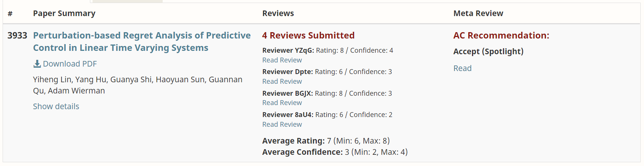Viewport: 644px width, 166px height.
Task: Click the Accept (Spotlight) decision text
Action: [488, 52]
